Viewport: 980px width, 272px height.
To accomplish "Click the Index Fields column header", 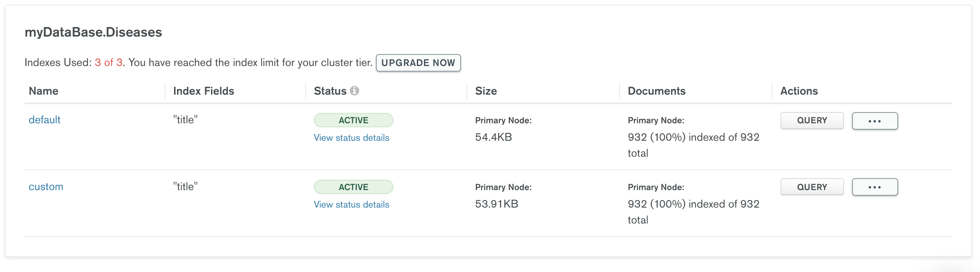I will tap(203, 91).
